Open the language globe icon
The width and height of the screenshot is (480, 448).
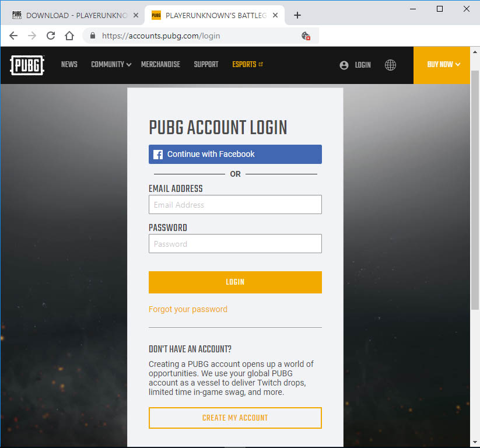pyautogui.click(x=390, y=65)
